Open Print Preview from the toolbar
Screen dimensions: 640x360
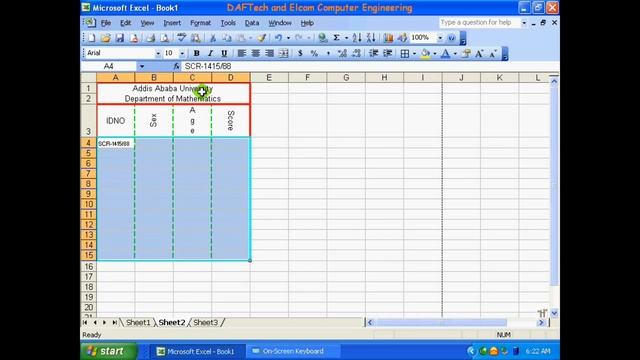(x=164, y=38)
